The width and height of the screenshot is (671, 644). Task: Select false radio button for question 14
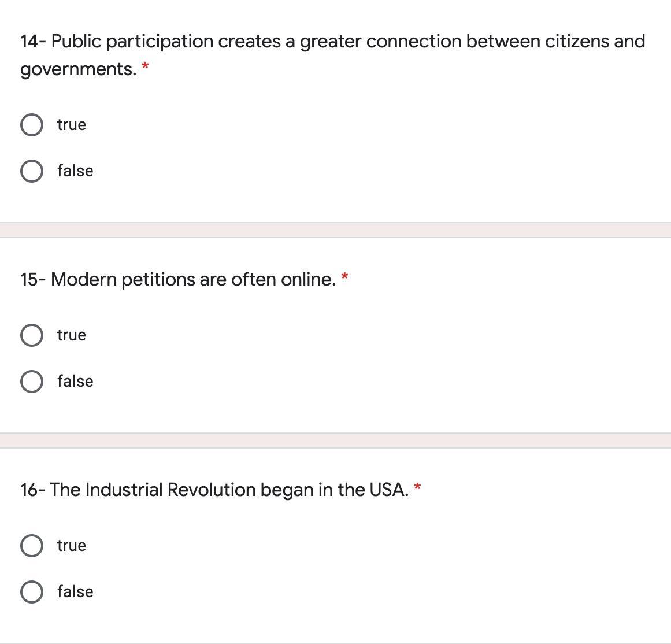31,171
